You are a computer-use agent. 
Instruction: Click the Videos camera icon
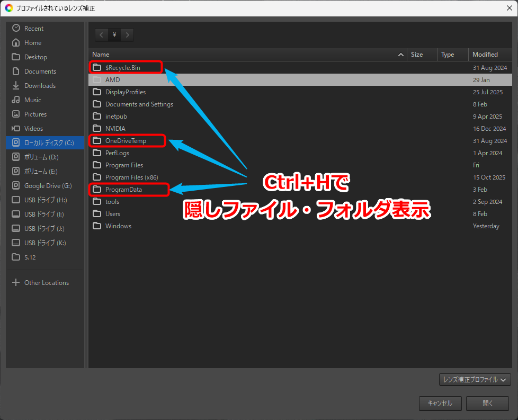click(16, 128)
